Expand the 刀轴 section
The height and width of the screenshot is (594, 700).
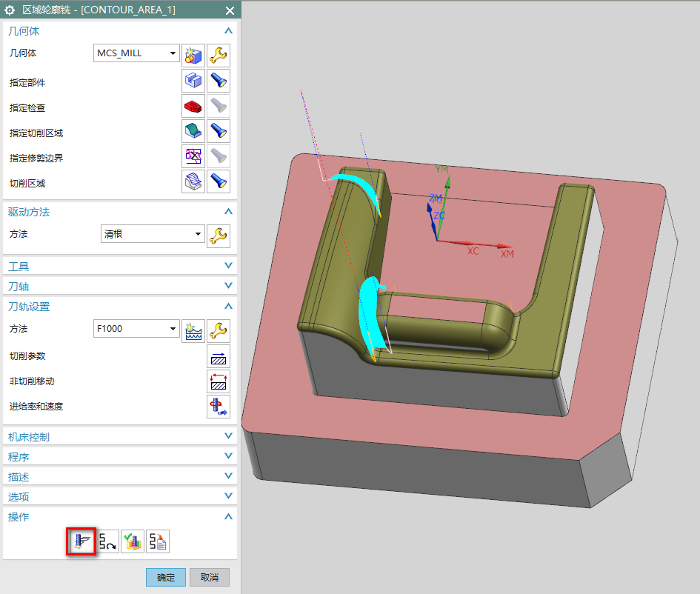point(228,286)
